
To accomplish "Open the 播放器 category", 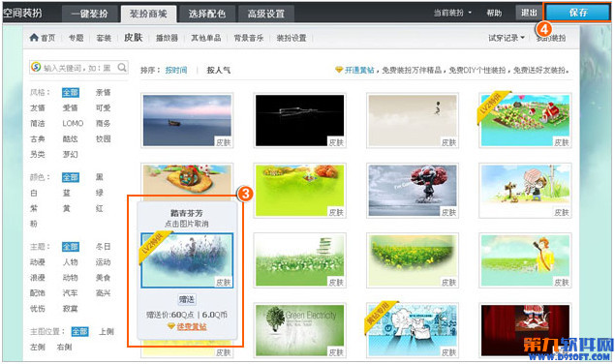I will pyautogui.click(x=167, y=38).
